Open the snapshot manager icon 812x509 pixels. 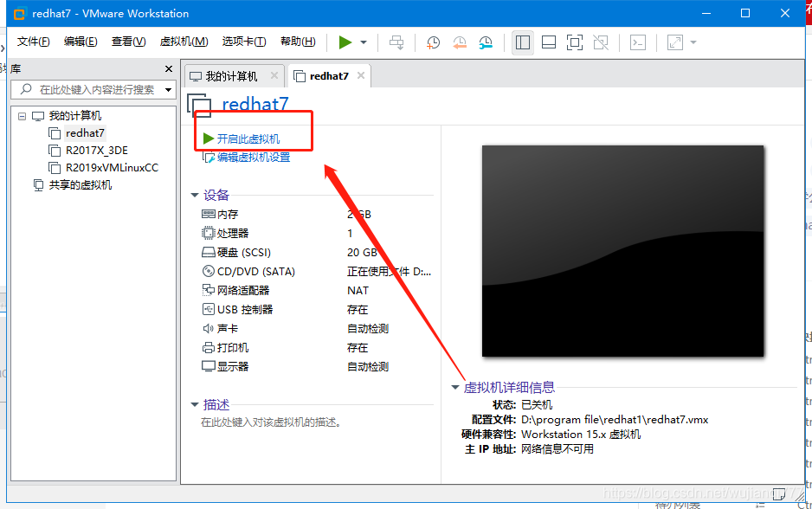pyautogui.click(x=486, y=42)
